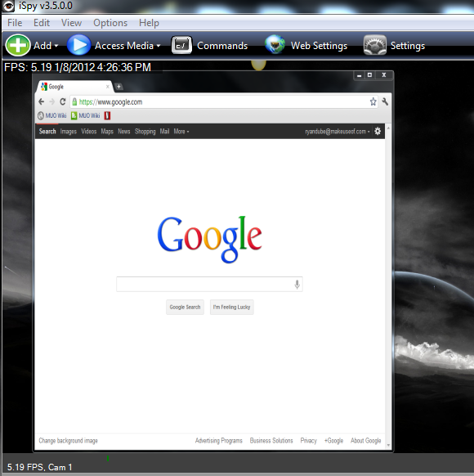
Task: Click the page scrollbar up arrow
Action: [x=388, y=128]
